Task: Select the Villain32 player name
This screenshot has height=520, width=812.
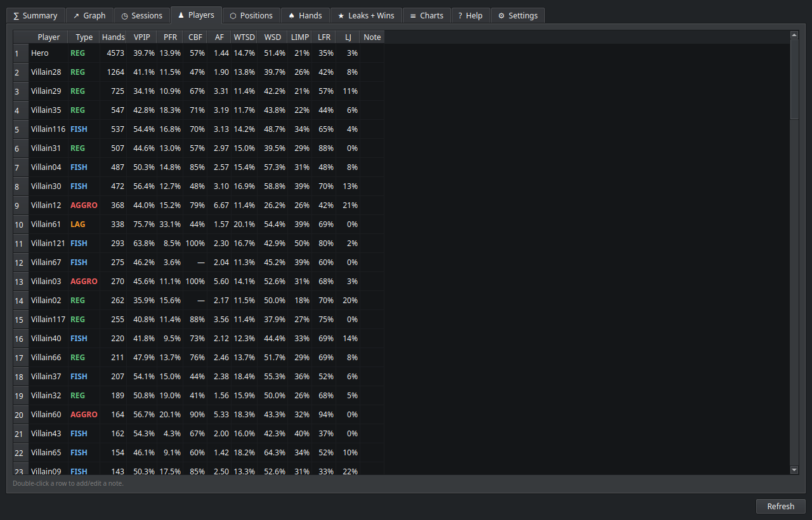Action: [46, 396]
